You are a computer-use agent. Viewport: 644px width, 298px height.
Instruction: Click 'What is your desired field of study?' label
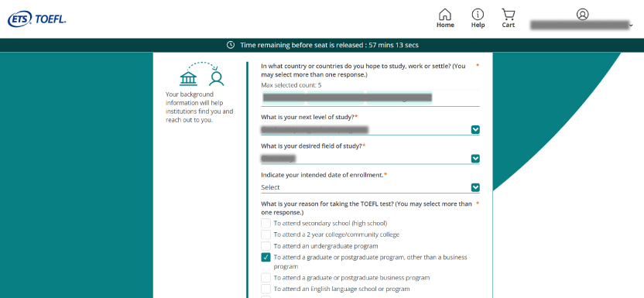[312, 146]
